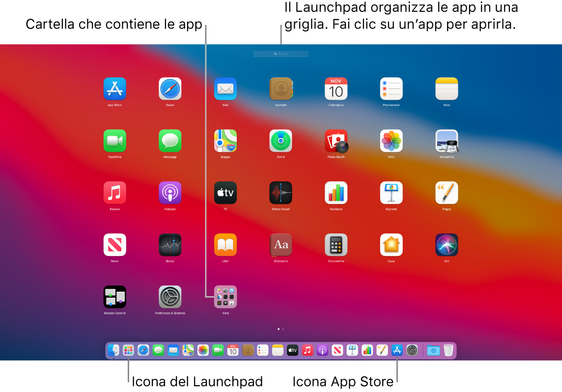
Task: Launch Keynote from the Launchpad grid
Action: pyautogui.click(x=392, y=193)
